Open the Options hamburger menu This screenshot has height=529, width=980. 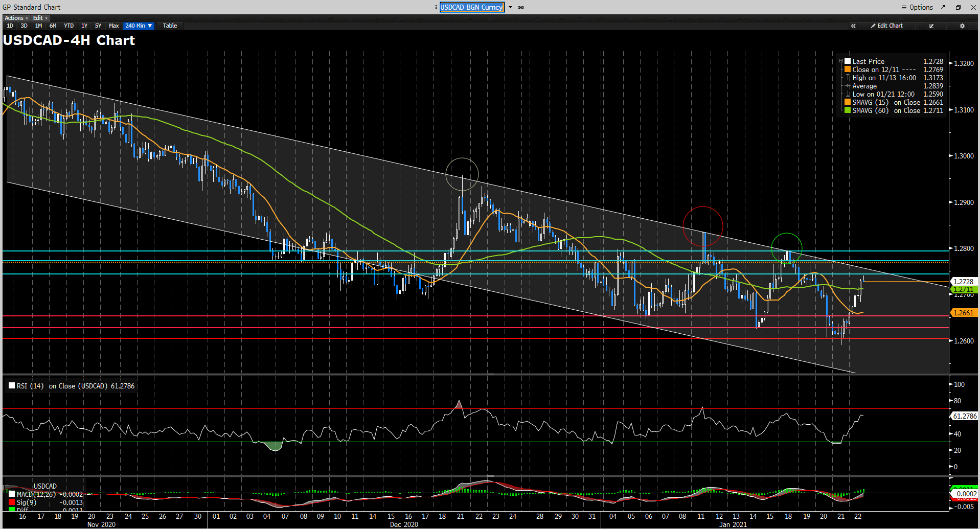917,7
